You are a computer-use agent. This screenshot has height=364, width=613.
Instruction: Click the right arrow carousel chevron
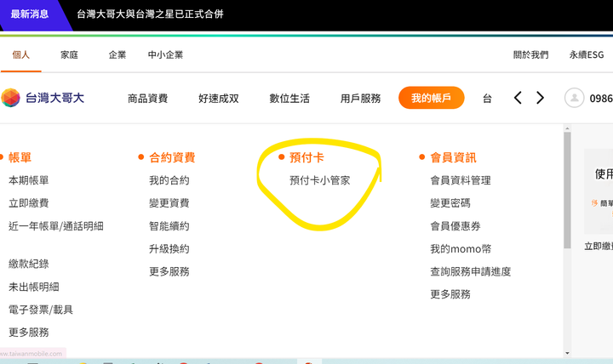[540, 98]
